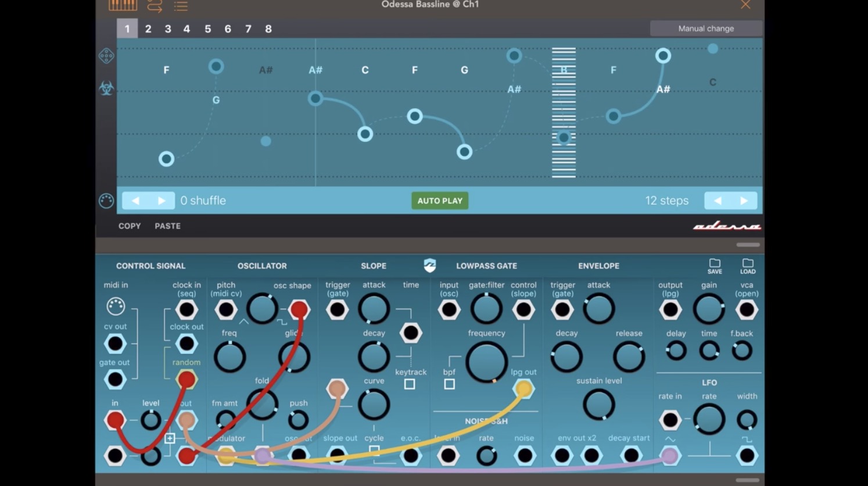
Task: Decrease shuffle with left arrow
Action: tap(135, 201)
